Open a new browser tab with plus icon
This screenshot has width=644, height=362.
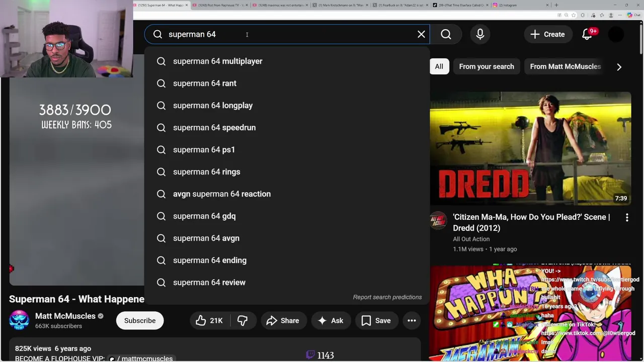click(556, 5)
